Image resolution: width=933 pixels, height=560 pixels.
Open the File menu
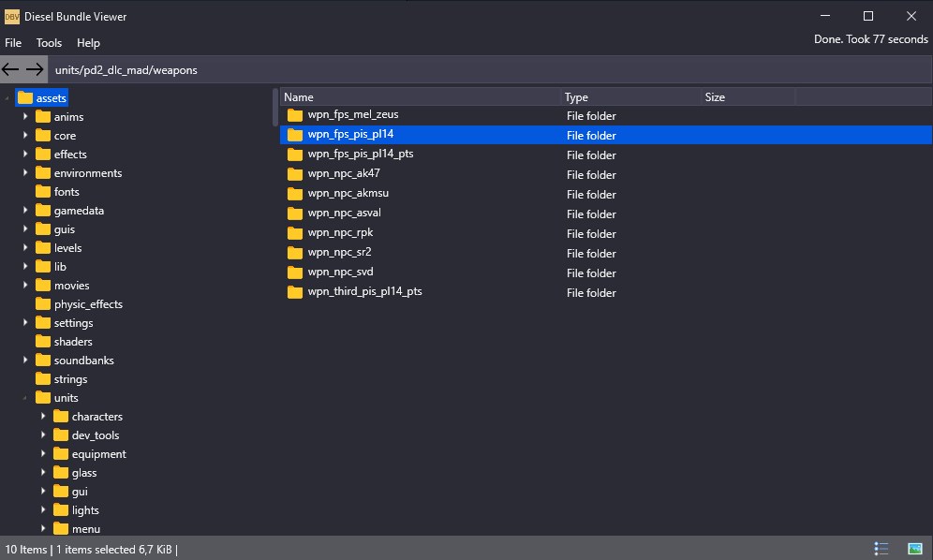click(x=13, y=43)
